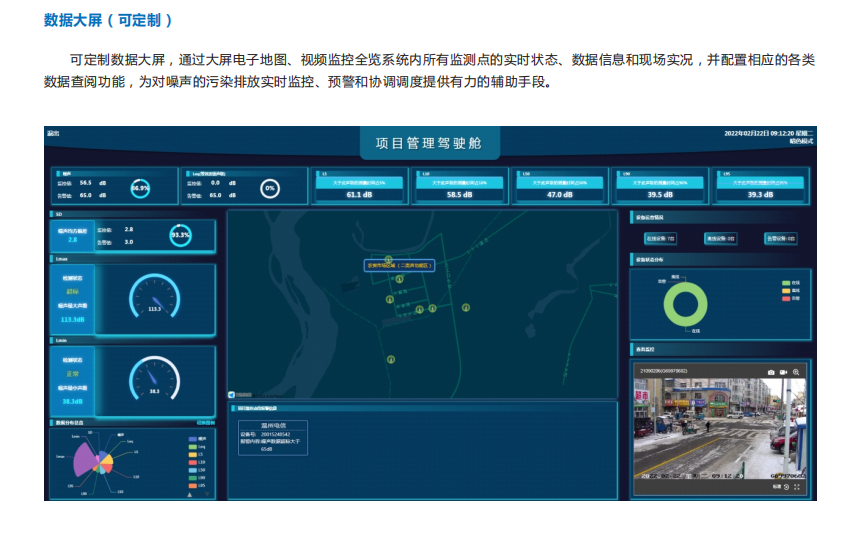855x540 pixels.
Task: Toggle the red 告警 legend entry in donut chart
Action: [788, 297]
